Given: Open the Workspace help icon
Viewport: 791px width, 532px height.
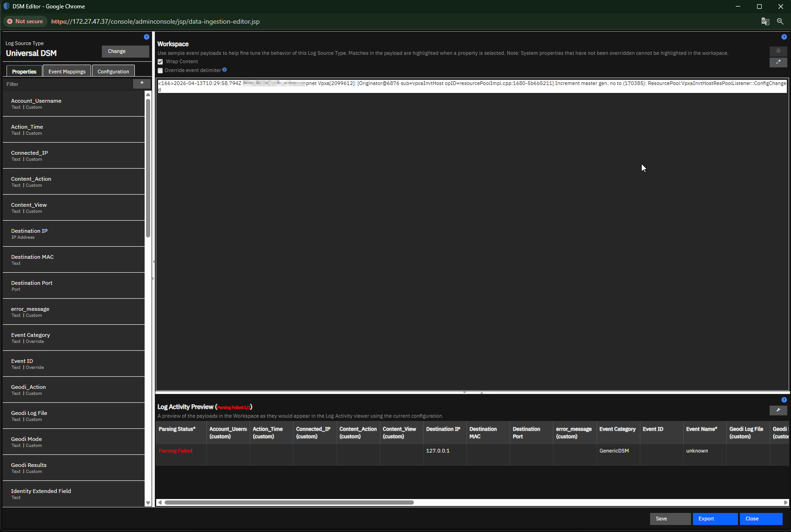Looking at the screenshot, I should 784,37.
